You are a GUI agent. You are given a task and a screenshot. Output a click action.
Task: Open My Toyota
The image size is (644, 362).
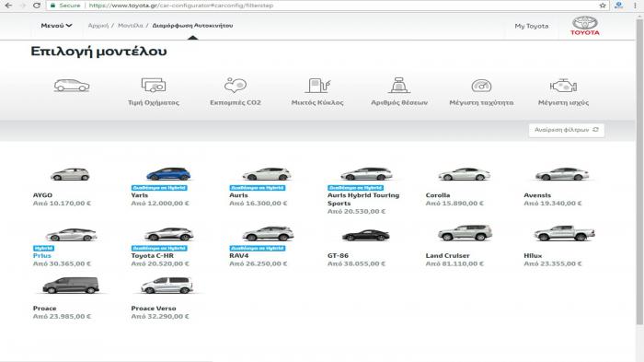532,26
